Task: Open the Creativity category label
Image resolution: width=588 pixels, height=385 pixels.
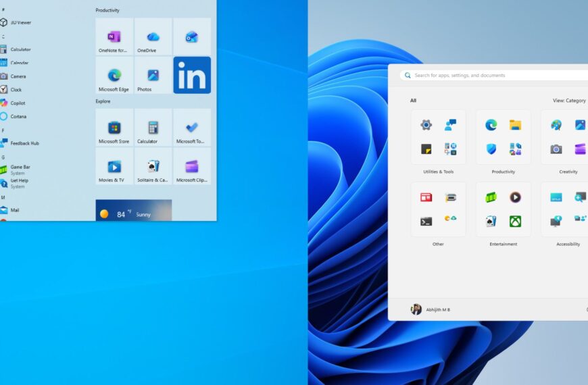Action: pos(568,172)
